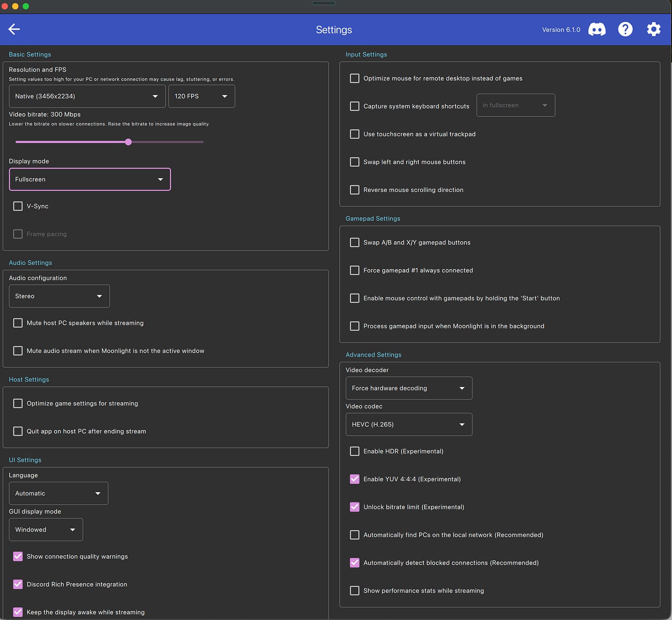The image size is (672, 620).
Task: Open the 120 FPS dropdown
Action: coord(202,96)
